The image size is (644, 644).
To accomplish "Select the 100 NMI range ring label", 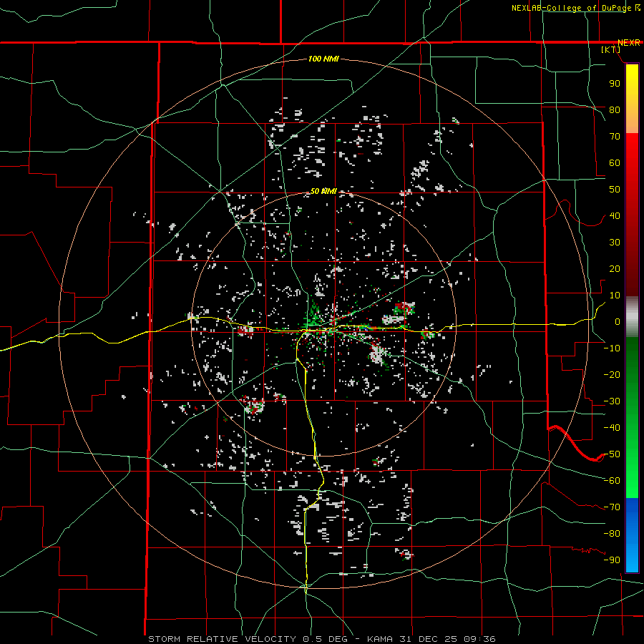I will [x=323, y=59].
